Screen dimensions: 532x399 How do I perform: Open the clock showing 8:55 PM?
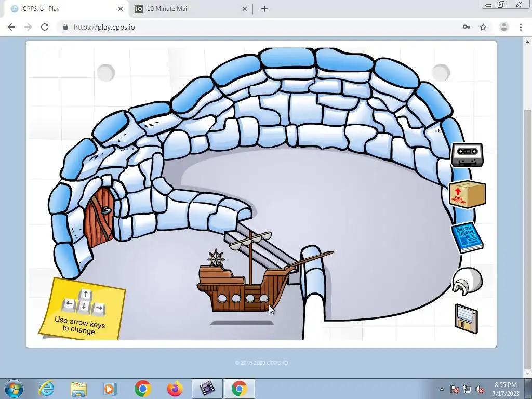506,389
